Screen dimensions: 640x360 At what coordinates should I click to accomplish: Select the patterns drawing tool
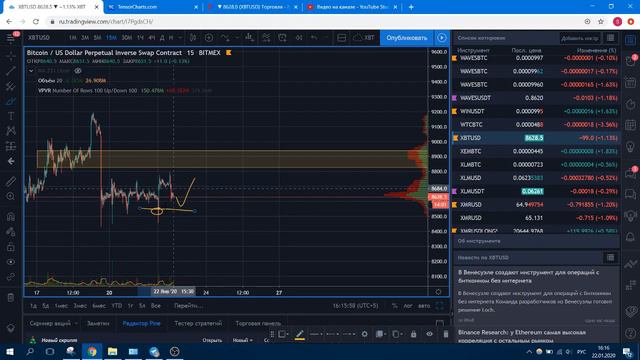click(11, 131)
